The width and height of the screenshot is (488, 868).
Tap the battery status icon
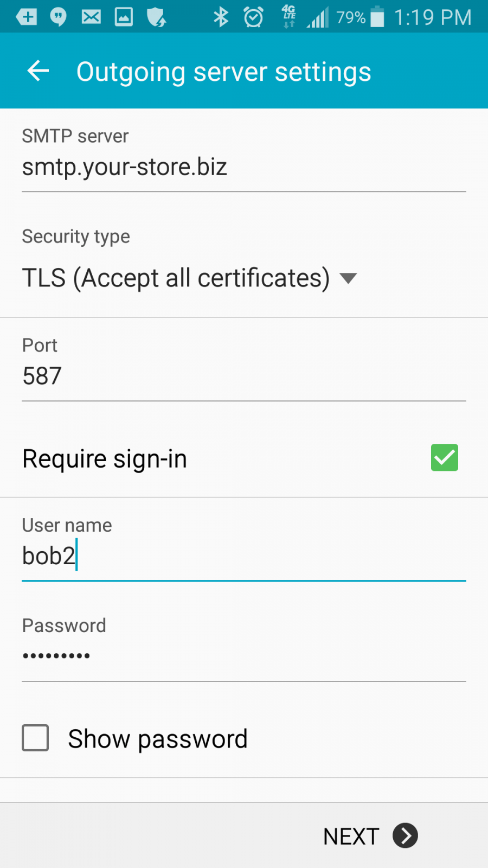(377, 17)
